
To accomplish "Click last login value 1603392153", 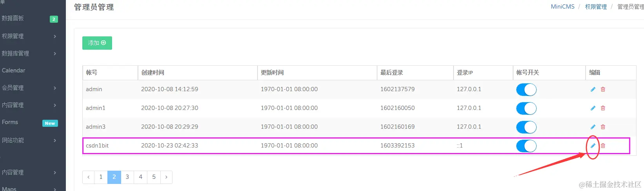I will coord(397,146).
